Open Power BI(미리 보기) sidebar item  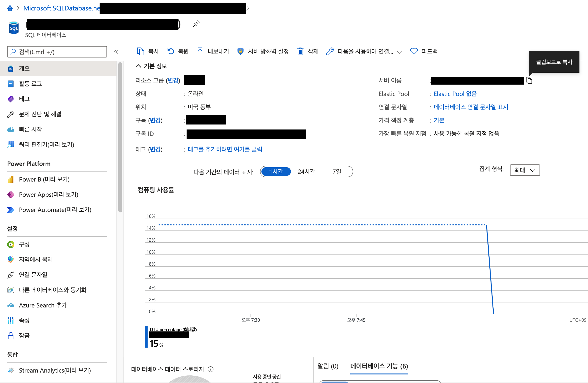(x=44, y=179)
